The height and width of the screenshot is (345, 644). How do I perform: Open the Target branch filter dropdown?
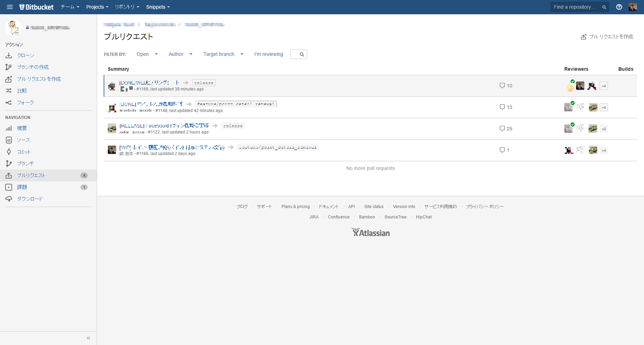[x=224, y=54]
